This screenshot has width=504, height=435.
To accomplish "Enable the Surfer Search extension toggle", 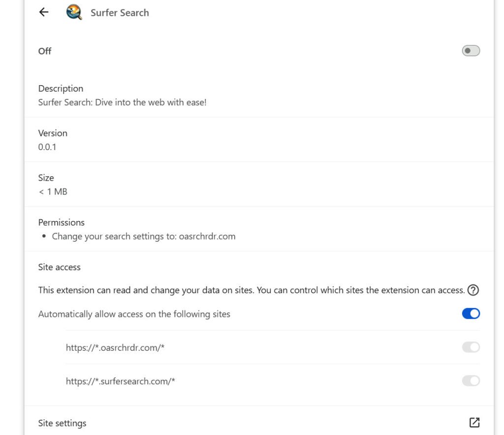I will coord(471,51).
